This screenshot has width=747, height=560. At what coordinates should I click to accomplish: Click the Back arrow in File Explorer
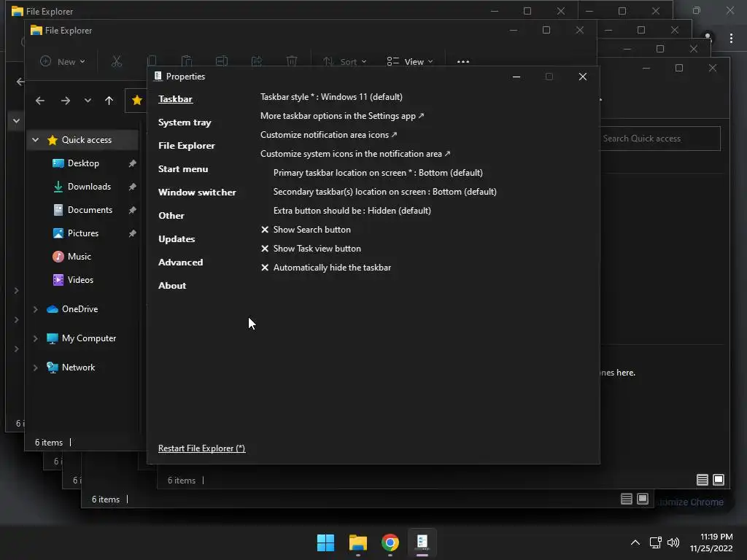40,101
